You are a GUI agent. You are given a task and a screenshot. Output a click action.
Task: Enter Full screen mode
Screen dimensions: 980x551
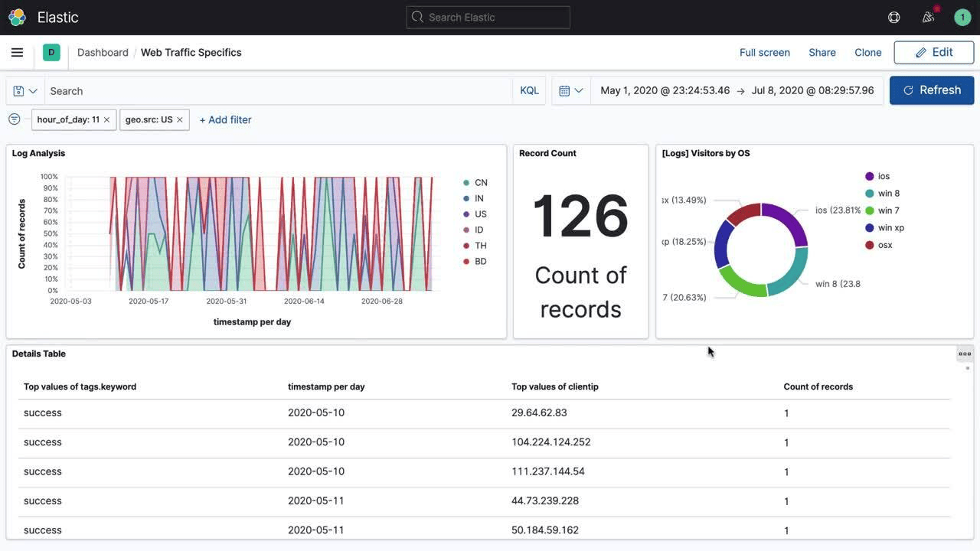tap(764, 52)
